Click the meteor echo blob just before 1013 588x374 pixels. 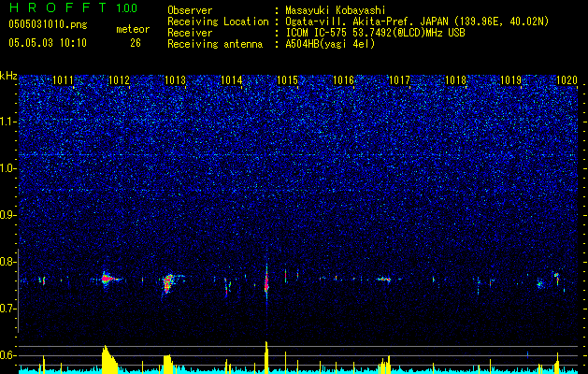168,283
